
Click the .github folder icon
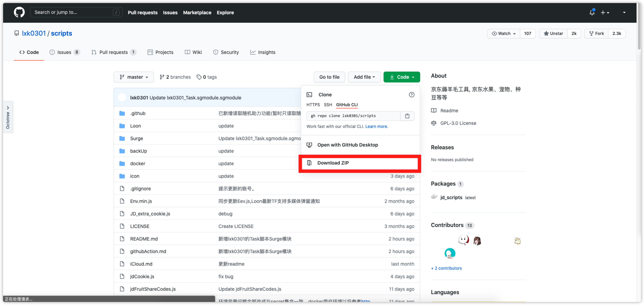[x=122, y=113]
